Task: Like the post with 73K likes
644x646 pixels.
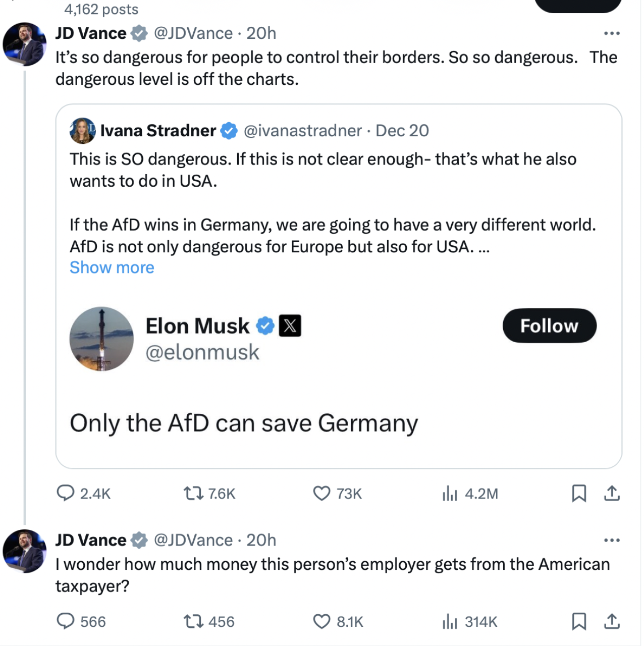Action: point(321,493)
